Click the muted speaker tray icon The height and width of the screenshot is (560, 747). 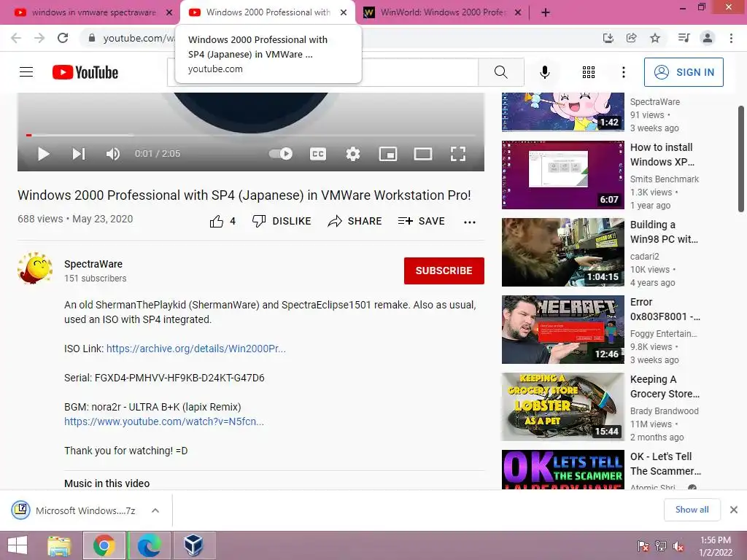pyautogui.click(x=678, y=546)
